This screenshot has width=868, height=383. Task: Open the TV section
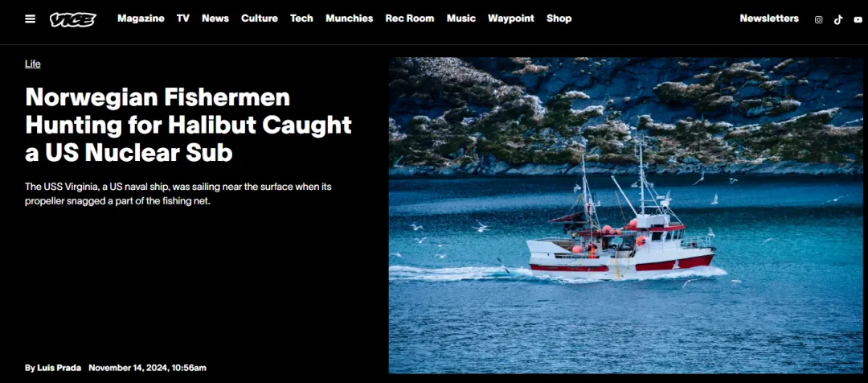pos(183,19)
